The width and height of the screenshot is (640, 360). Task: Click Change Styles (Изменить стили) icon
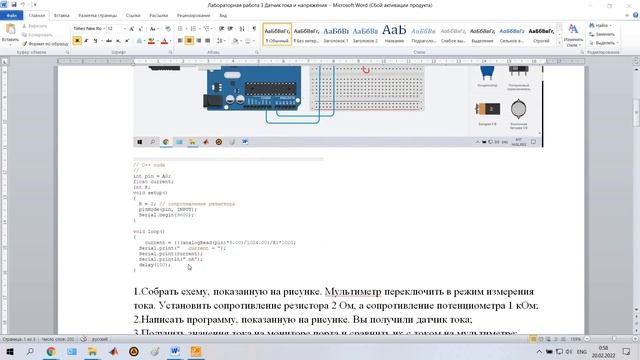pos(573,35)
